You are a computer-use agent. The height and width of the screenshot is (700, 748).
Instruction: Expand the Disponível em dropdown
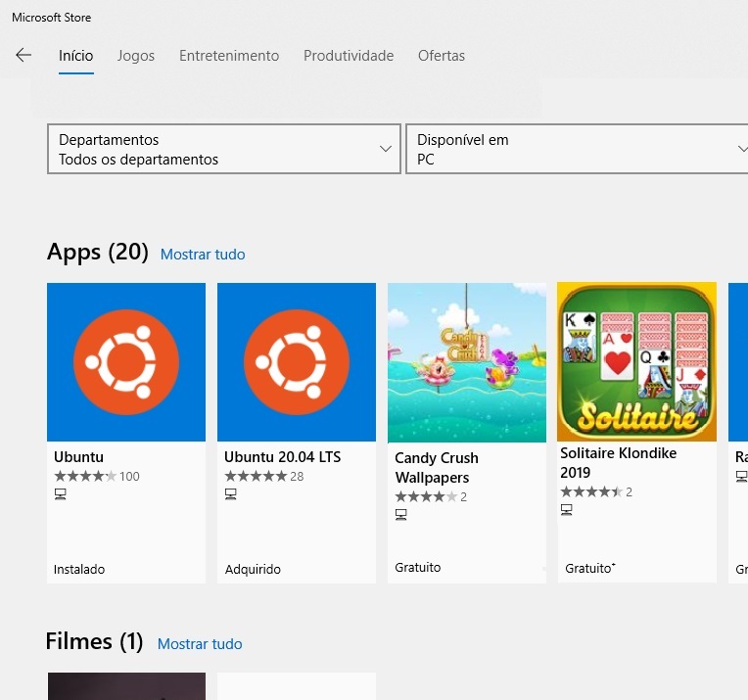578,149
